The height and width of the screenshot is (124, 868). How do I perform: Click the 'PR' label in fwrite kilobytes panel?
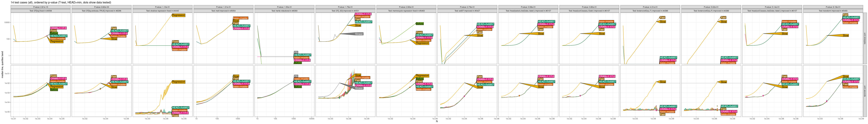pos(296,52)
